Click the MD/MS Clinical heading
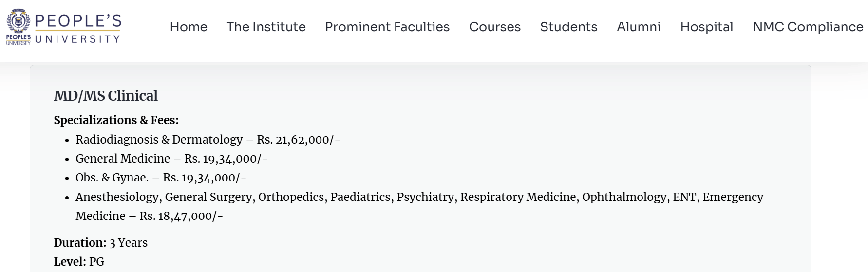Image resolution: width=868 pixels, height=272 pixels. pos(106,96)
